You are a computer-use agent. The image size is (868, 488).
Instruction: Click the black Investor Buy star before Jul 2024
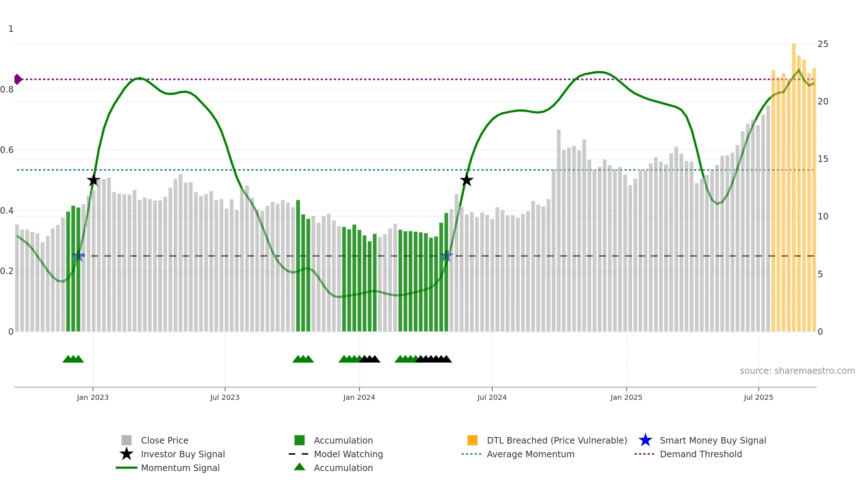467,180
